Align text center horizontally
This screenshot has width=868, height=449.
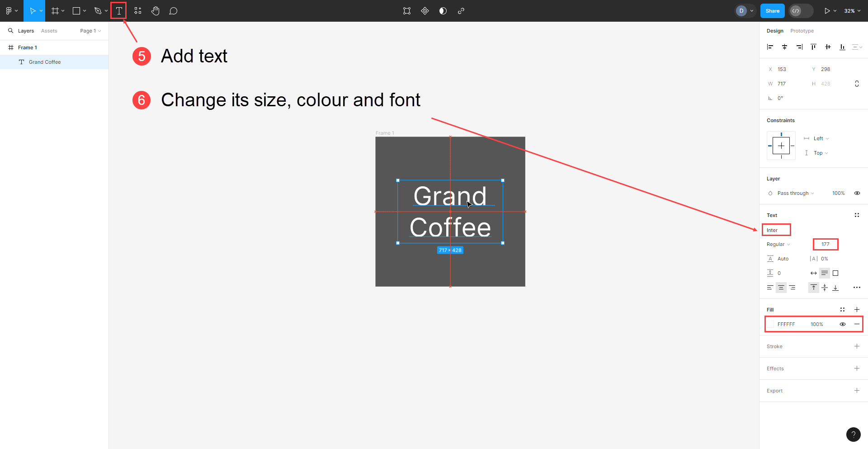[781, 288]
